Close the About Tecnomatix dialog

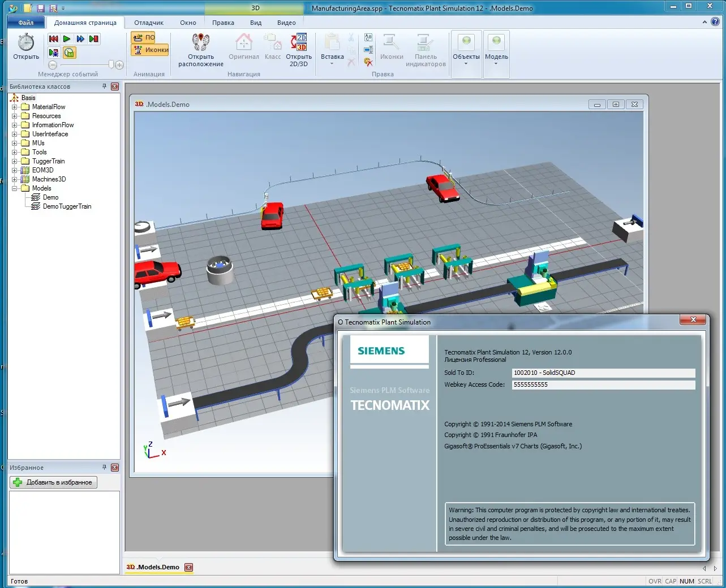coord(693,320)
